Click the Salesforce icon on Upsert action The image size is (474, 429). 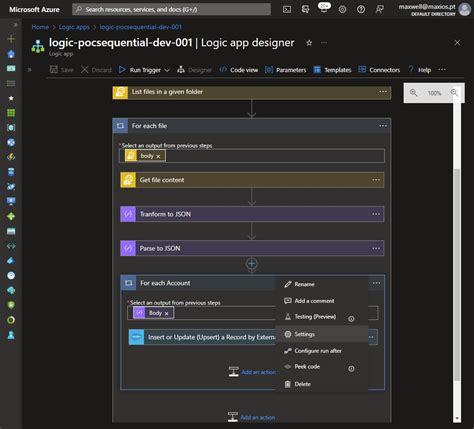click(x=136, y=337)
